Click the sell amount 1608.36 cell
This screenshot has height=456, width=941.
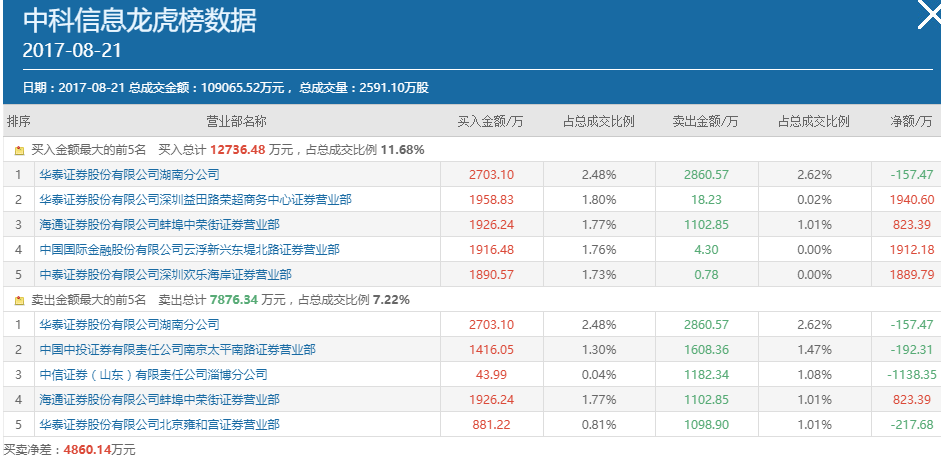(x=706, y=350)
